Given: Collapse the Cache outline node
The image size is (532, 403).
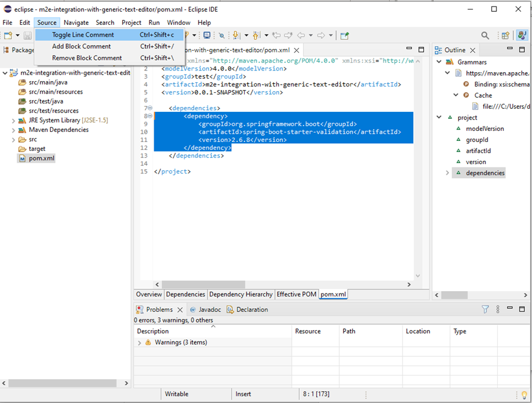Looking at the screenshot, I should [x=456, y=95].
